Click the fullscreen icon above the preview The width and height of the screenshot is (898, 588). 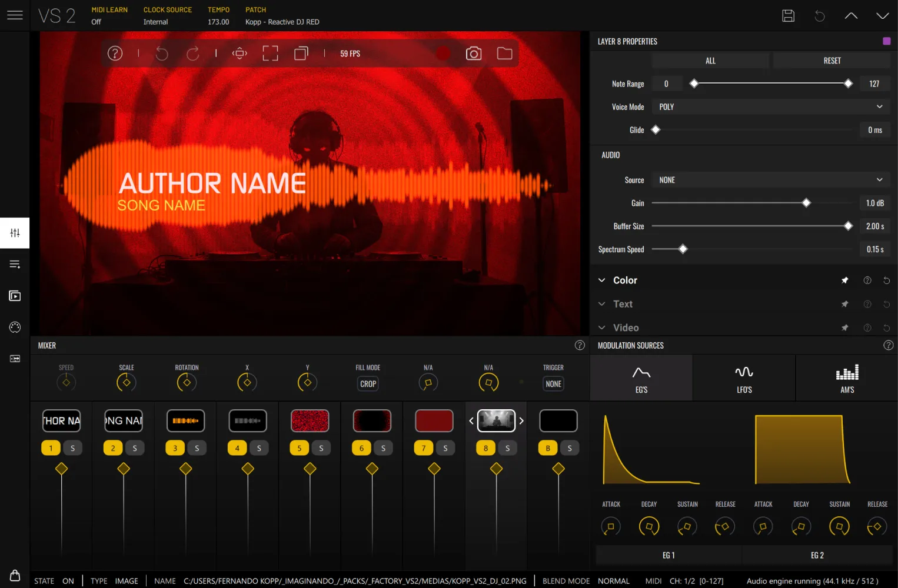click(x=270, y=53)
